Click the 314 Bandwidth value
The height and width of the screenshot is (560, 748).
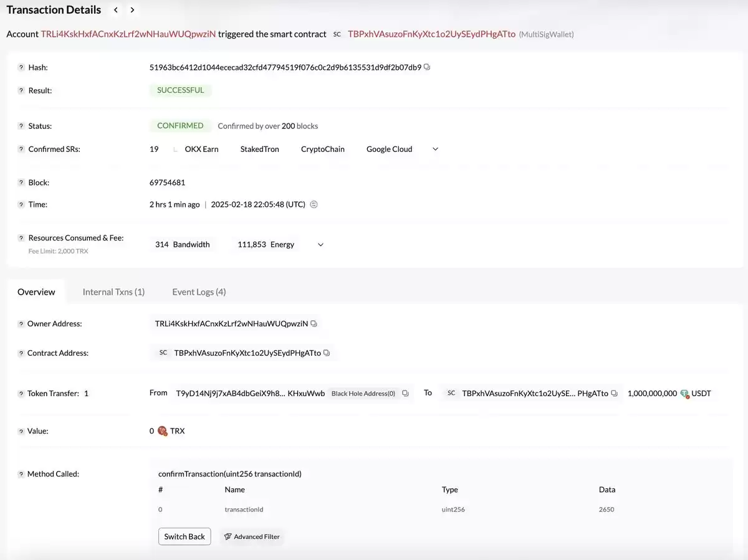pos(183,245)
